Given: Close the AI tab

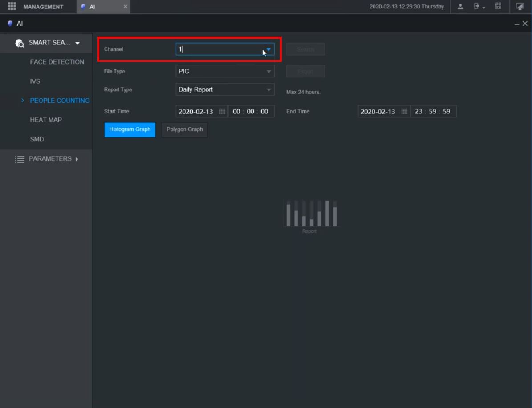Looking at the screenshot, I should [125, 6].
